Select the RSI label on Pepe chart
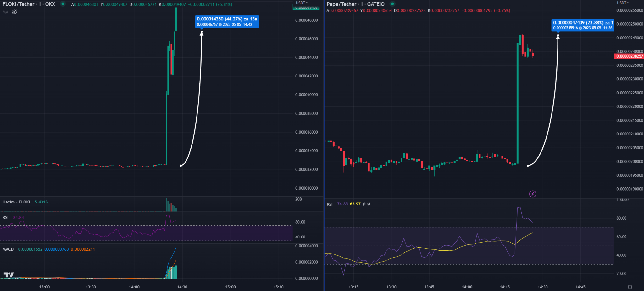The width and height of the screenshot is (644, 291). (x=330, y=204)
